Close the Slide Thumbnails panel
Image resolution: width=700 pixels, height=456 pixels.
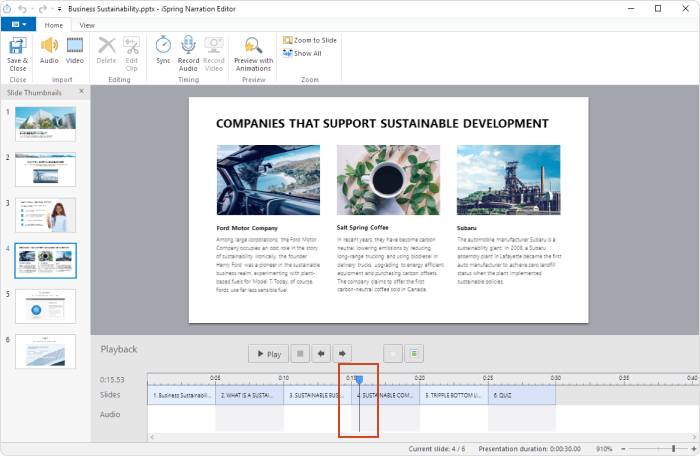click(81, 91)
